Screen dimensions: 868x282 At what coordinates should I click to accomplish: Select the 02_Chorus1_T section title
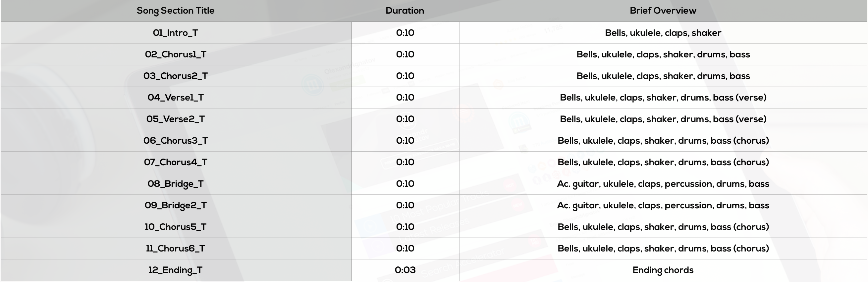tap(176, 55)
